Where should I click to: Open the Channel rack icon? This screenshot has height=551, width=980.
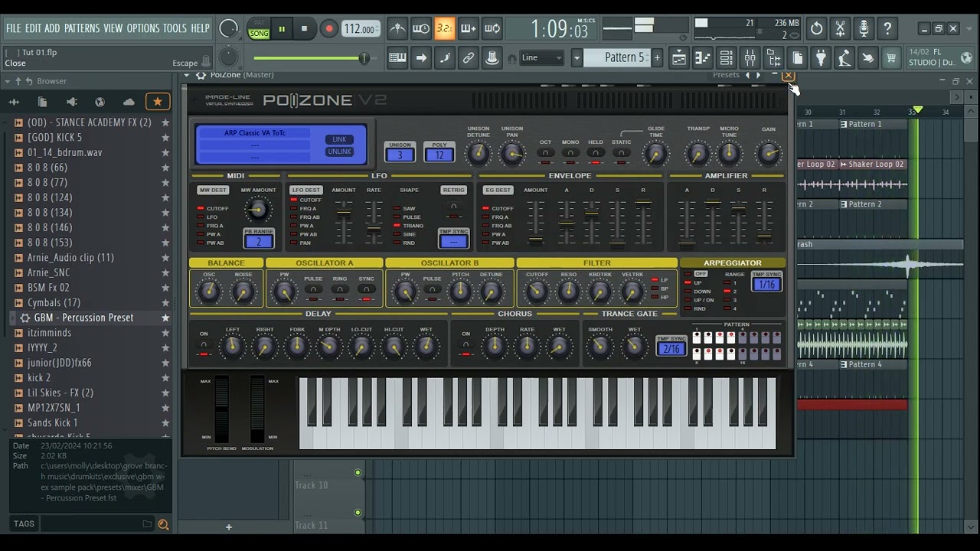(x=726, y=57)
